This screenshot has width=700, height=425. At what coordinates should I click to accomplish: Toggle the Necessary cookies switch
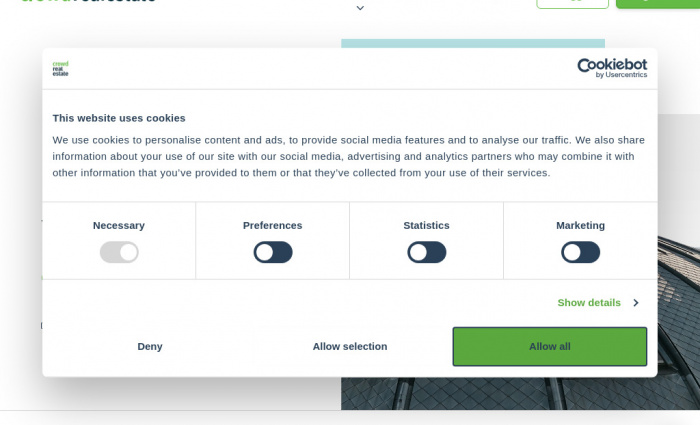tap(119, 252)
